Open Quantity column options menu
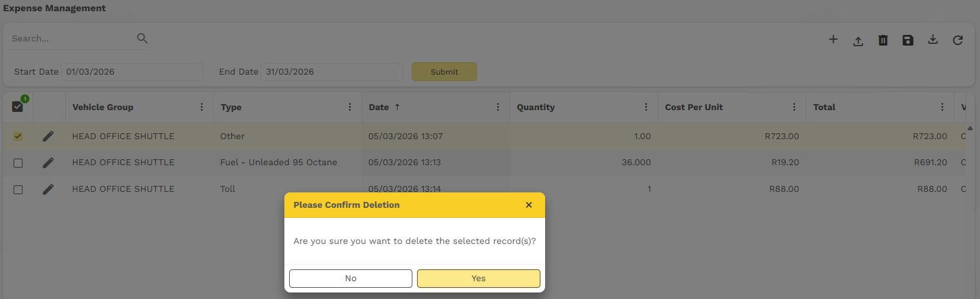 coord(646,107)
